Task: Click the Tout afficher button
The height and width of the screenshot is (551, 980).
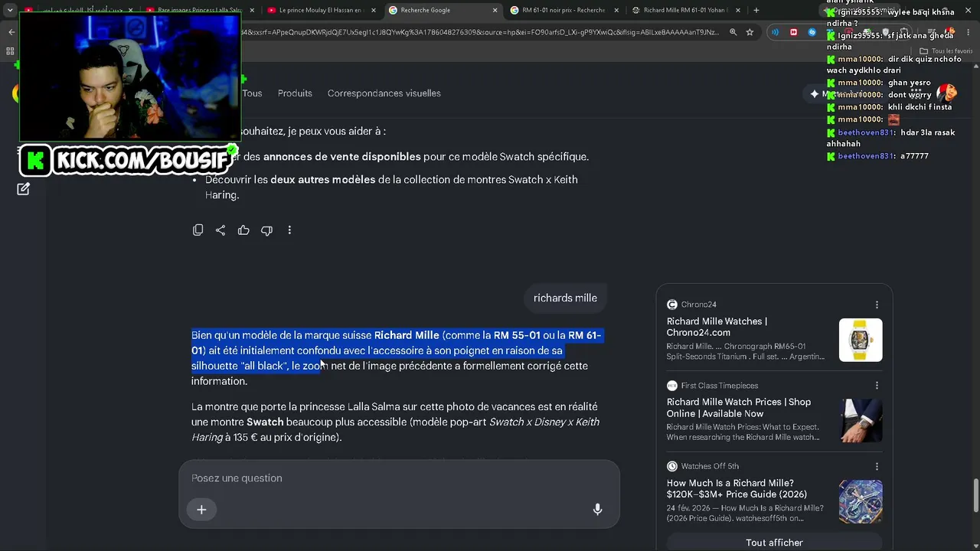Action: pos(774,543)
